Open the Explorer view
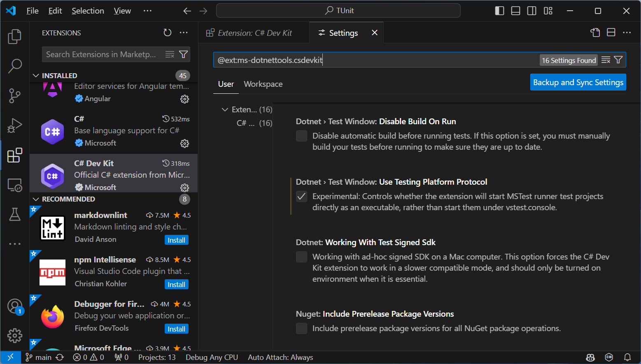The width and height of the screenshot is (641, 364). pyautogui.click(x=15, y=36)
